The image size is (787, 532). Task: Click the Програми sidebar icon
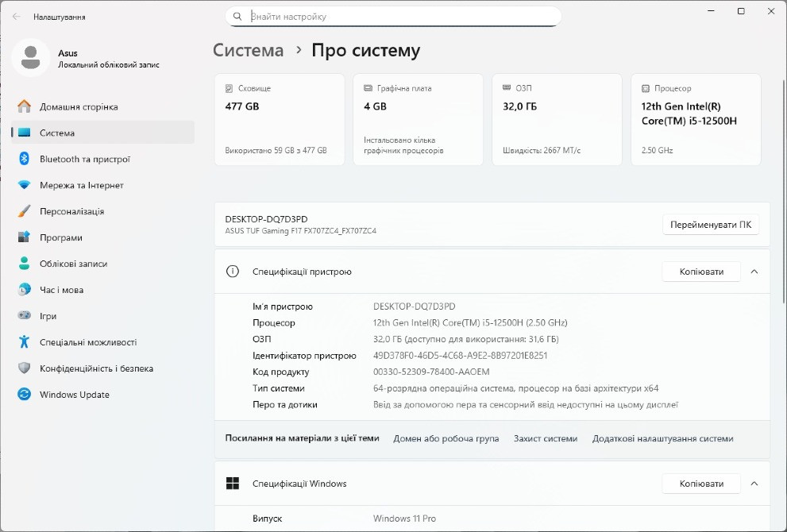click(x=24, y=237)
